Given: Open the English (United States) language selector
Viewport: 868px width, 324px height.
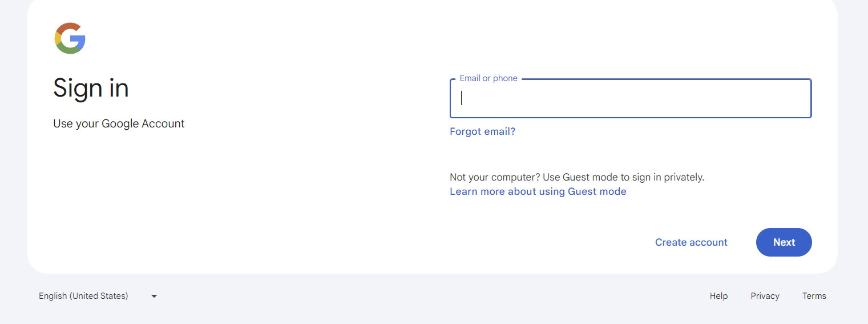Looking at the screenshot, I should pos(84,296).
